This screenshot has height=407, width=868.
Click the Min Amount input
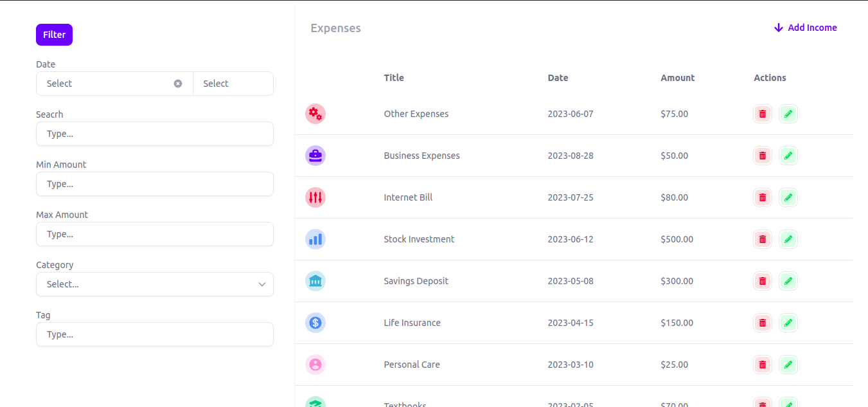pos(155,184)
